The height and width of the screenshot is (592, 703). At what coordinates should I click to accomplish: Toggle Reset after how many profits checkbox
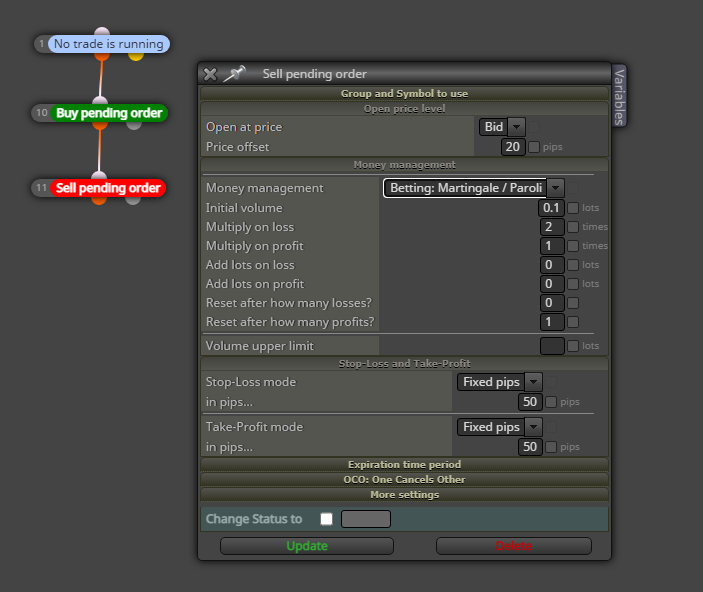(573, 322)
